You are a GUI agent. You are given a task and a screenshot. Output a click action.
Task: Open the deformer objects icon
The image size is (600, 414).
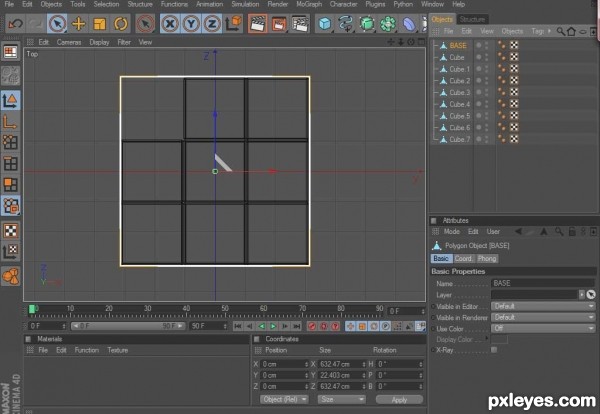[x=409, y=24]
